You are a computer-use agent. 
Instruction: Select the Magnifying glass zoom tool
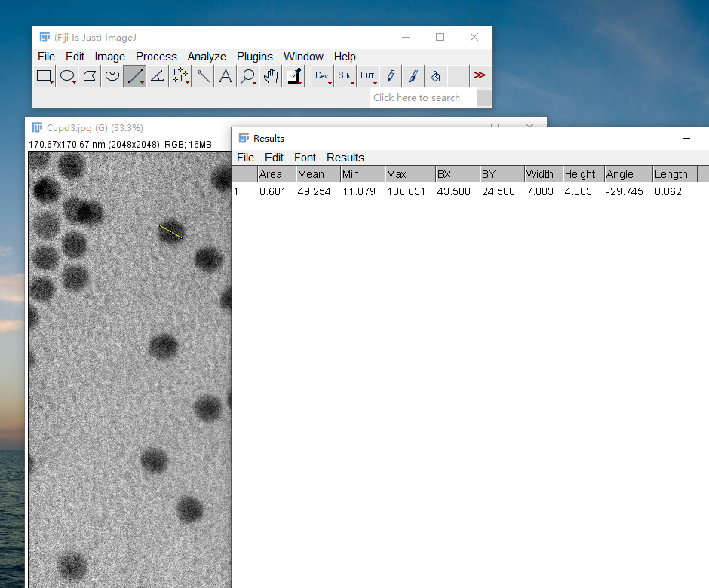pyautogui.click(x=247, y=75)
